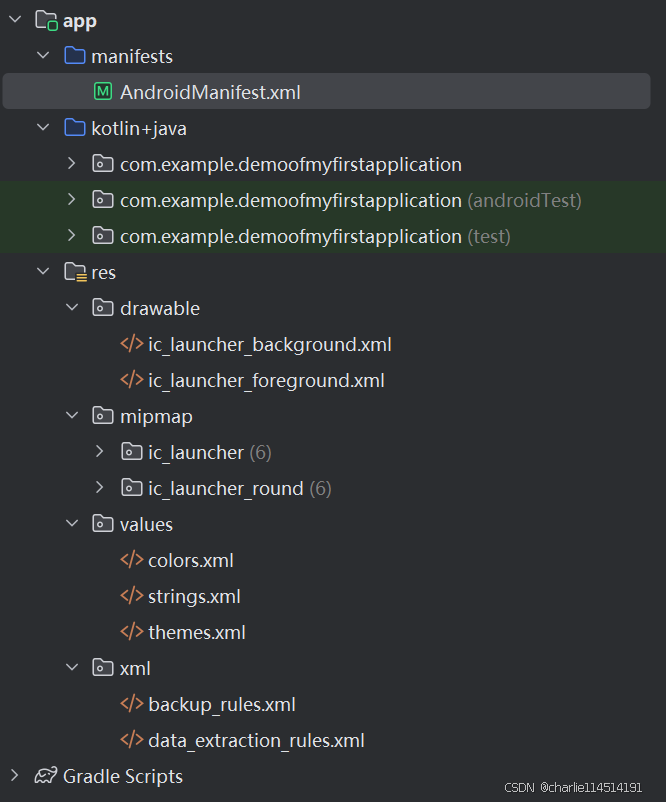Viewport: 666px width, 802px height.
Task: Select the values folder label
Action: point(146,525)
